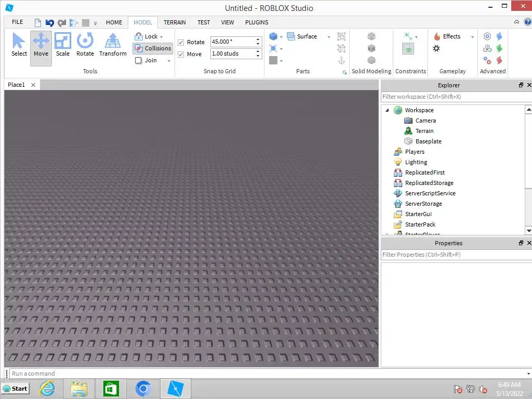The width and height of the screenshot is (532, 399).
Task: Click the Anchor icon in Parts
Action: point(341,60)
